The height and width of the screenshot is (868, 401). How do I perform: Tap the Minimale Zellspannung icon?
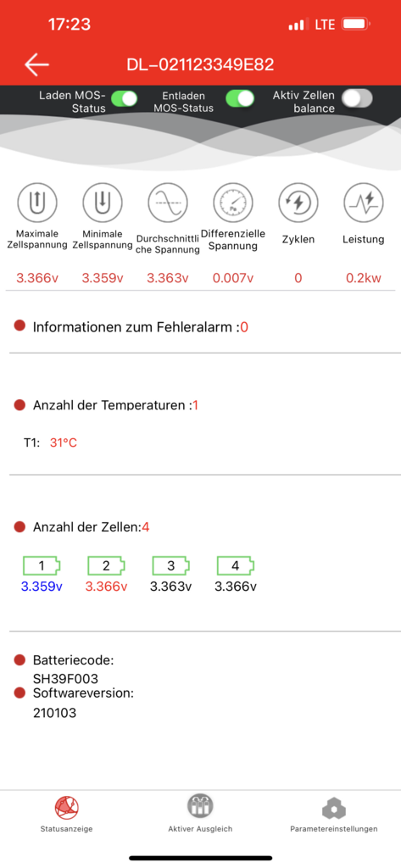[x=103, y=202]
